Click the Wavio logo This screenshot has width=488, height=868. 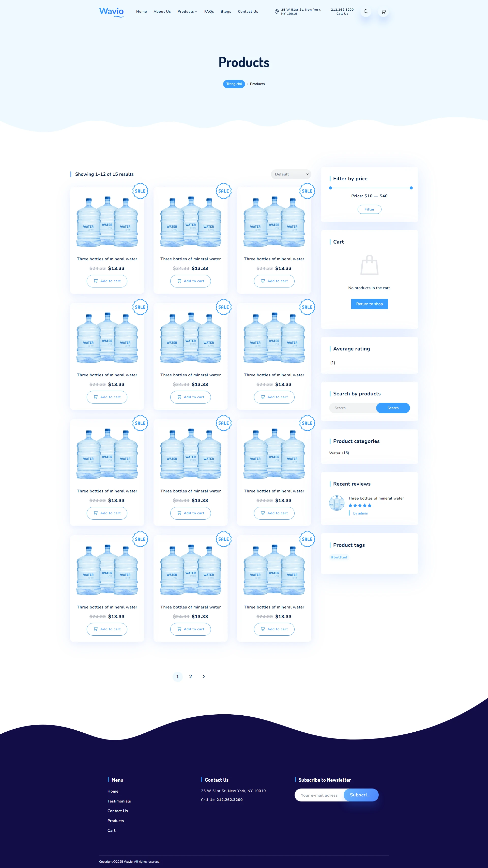pos(111,12)
